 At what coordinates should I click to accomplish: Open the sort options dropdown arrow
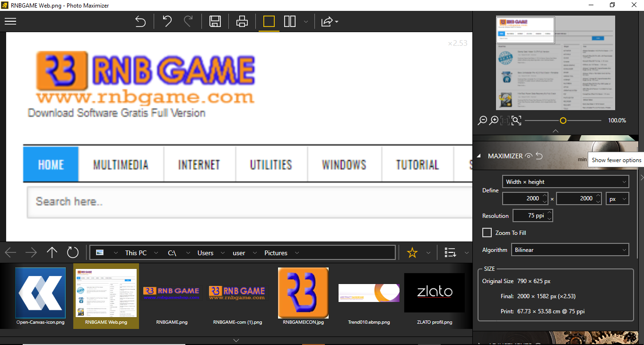pos(466,253)
